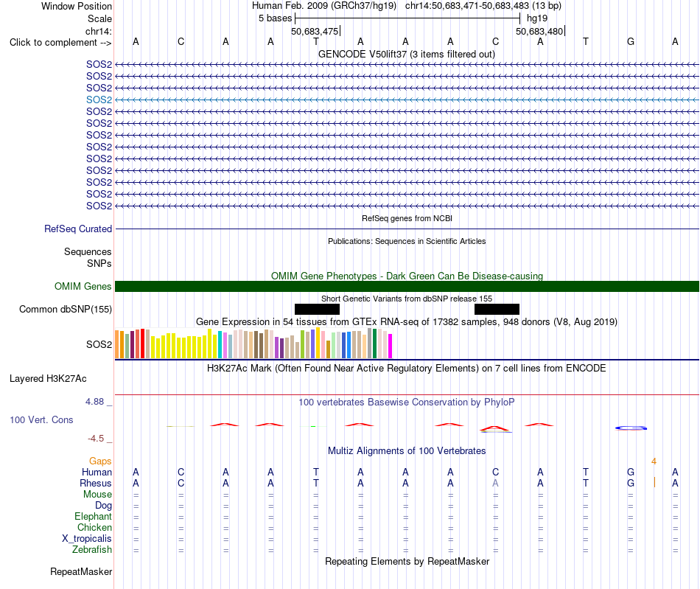Click 'Multiz Alignments of 100 Vertebrates' title
Screen dimensions: 700x589
(407, 451)
